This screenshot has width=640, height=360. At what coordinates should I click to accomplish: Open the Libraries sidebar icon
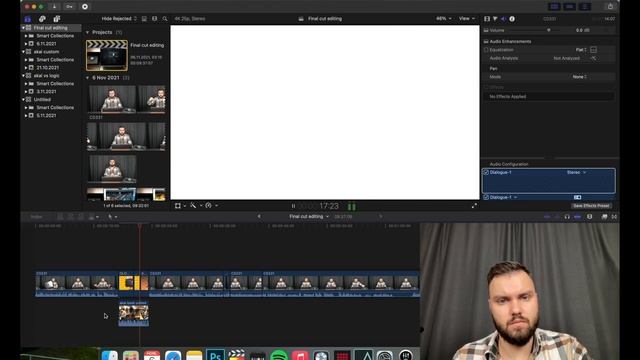[x=27, y=19]
